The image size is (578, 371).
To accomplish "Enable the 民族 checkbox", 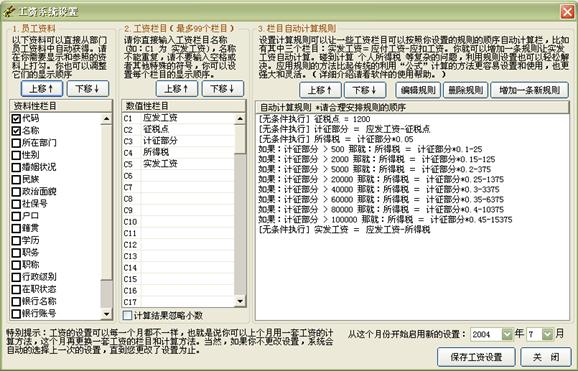I will pyautogui.click(x=16, y=179).
